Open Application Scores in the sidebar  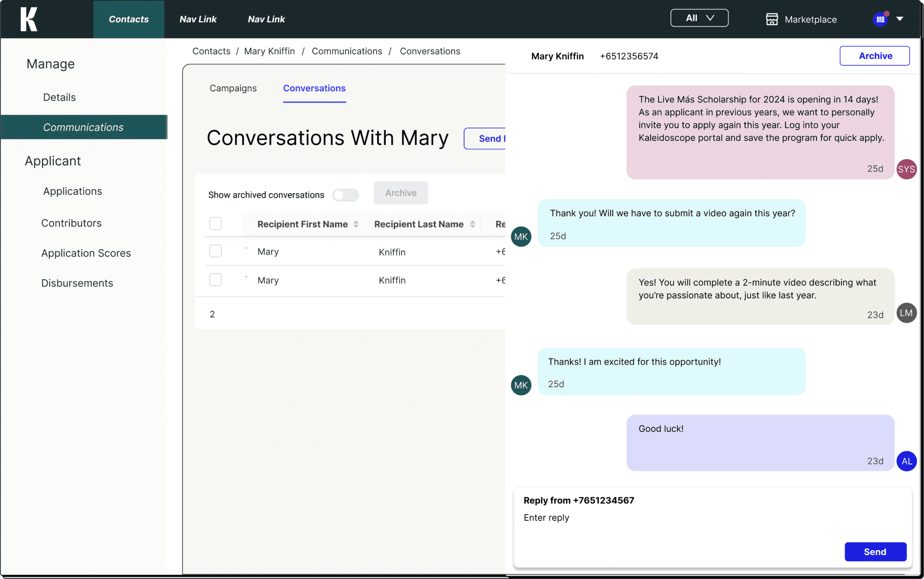coord(86,253)
